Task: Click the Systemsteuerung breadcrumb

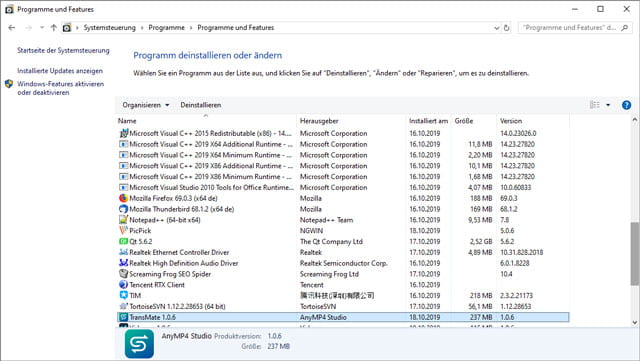Action: coord(109,28)
